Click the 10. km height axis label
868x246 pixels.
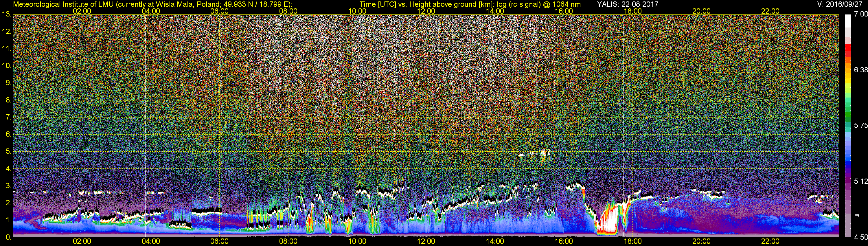tap(6, 66)
